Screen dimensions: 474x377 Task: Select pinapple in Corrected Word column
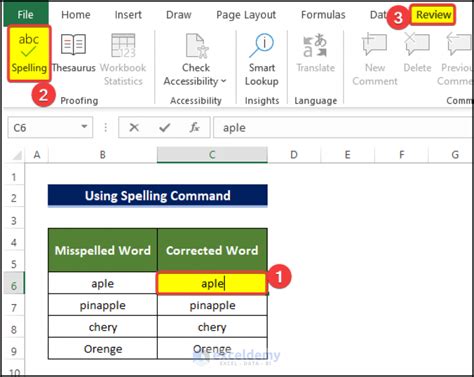coord(212,305)
